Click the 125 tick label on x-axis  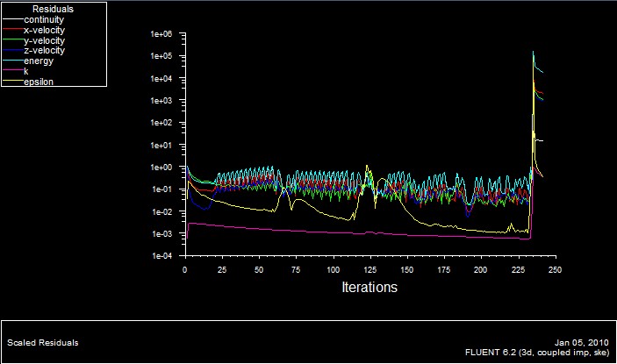click(369, 269)
